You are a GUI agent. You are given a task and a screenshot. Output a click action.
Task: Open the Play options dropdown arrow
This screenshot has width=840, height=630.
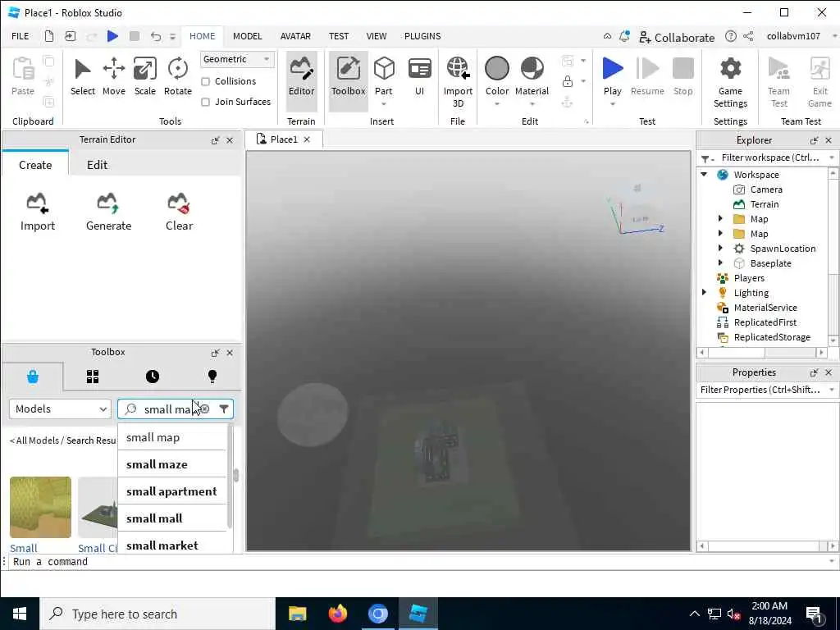coord(612,104)
